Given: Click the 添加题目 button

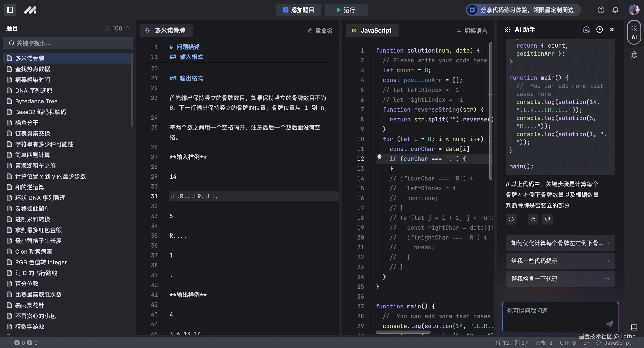Looking at the screenshot, I should pos(299,10).
